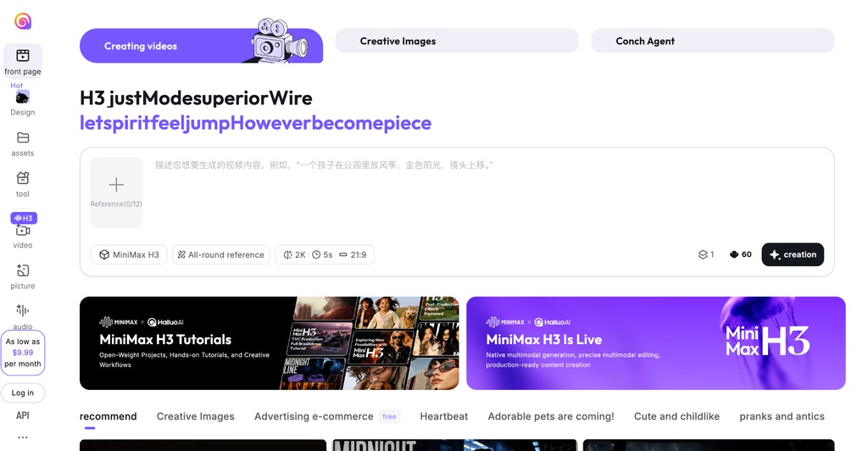Select the Heartbeat category tab
868x451 pixels.
pos(444,416)
